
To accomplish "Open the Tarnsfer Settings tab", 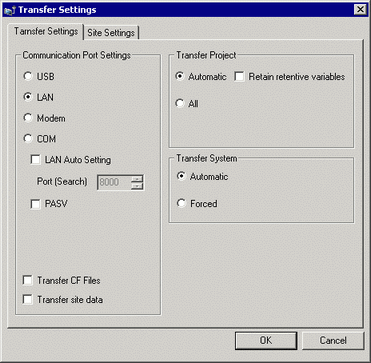I will (46, 32).
